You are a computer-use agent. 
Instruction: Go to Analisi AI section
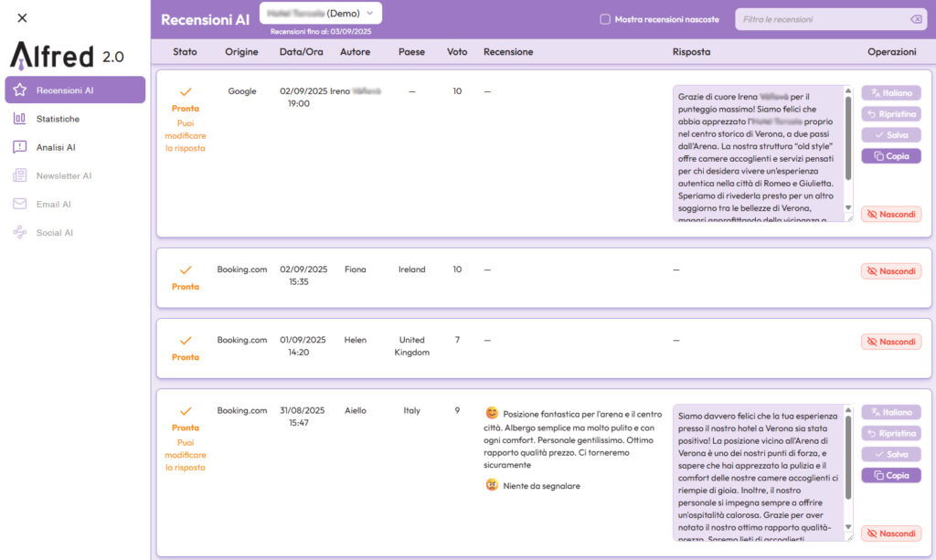tap(56, 147)
